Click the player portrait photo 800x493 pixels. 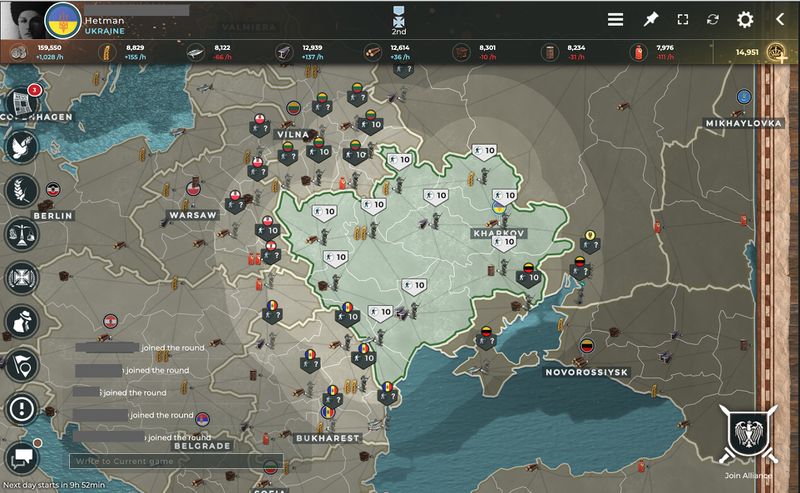23,20
